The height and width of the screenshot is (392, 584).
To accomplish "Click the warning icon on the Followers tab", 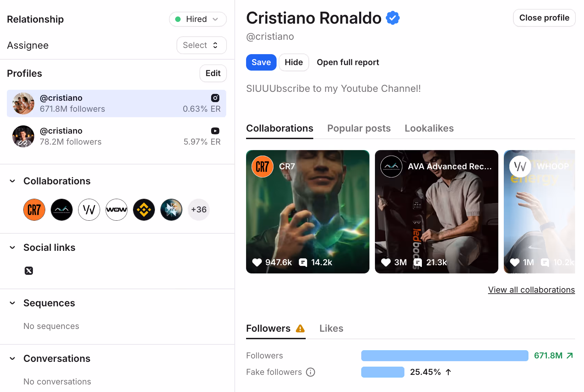I will coord(301,328).
